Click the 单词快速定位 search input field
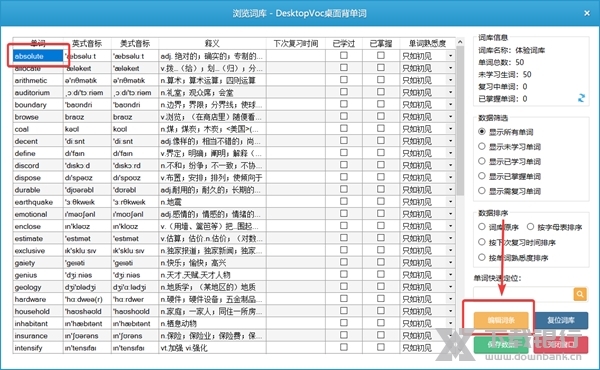Image resolution: width=600 pixels, height=370 pixels. [523, 294]
